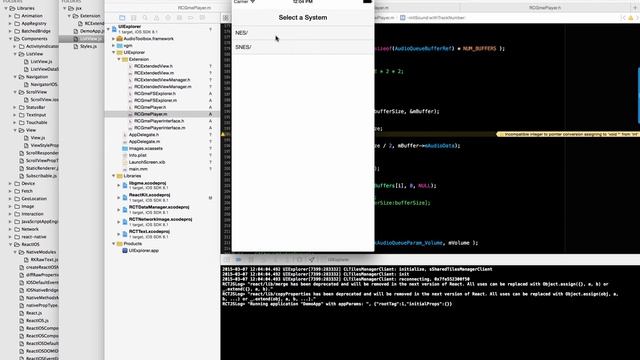The width and height of the screenshot is (640, 360).
Task: Open RCExtendedViewManager.h file
Action: click(162, 80)
